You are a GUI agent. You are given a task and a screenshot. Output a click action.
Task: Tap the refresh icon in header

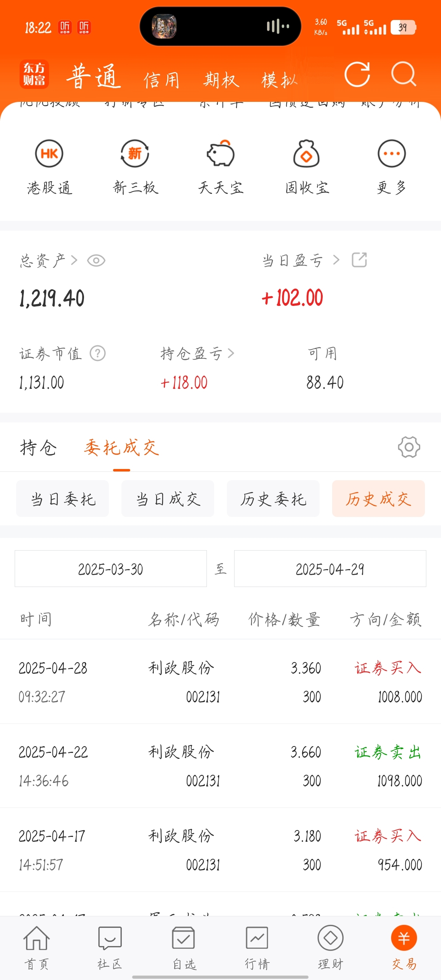(x=357, y=74)
